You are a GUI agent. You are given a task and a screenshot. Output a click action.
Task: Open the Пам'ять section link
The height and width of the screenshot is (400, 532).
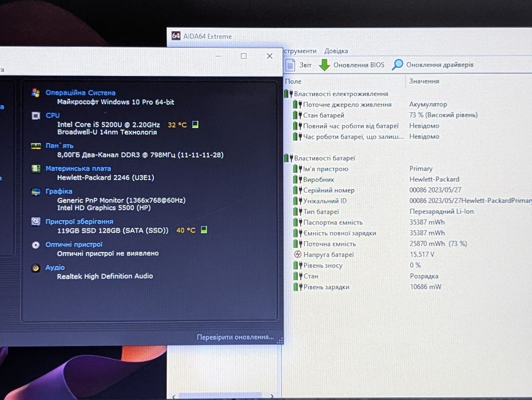pos(59,146)
